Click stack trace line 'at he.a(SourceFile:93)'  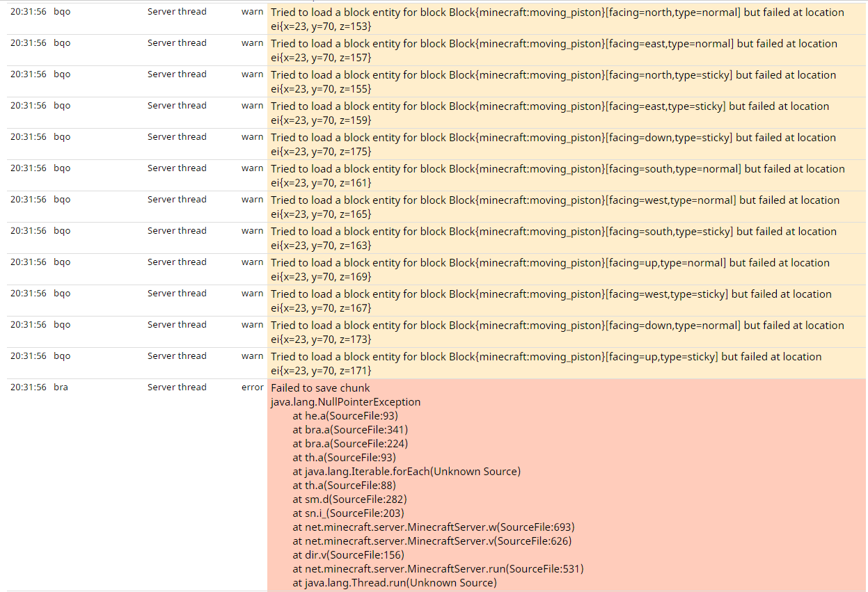(x=345, y=416)
